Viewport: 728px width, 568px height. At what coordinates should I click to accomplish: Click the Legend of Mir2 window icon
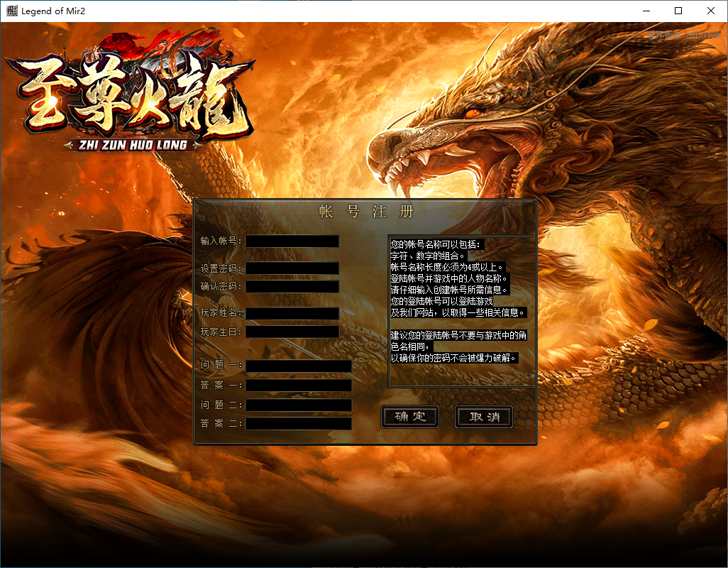coord(11,11)
